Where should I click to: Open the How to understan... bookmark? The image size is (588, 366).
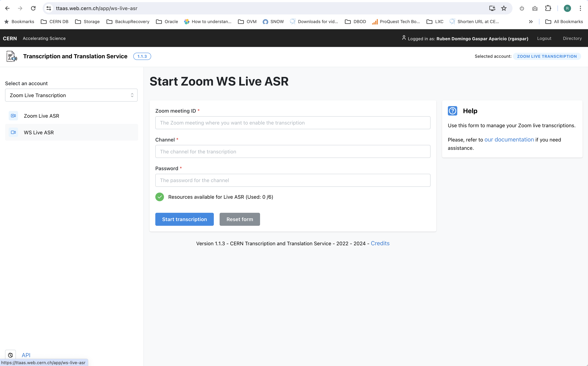coord(207,21)
